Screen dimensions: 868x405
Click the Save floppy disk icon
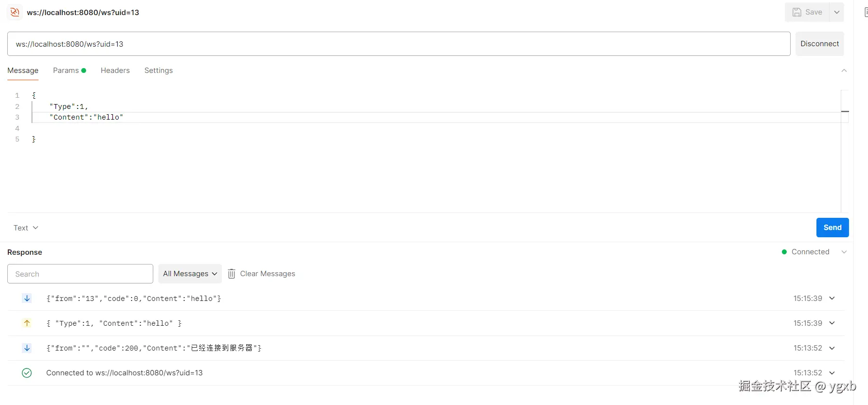797,12
